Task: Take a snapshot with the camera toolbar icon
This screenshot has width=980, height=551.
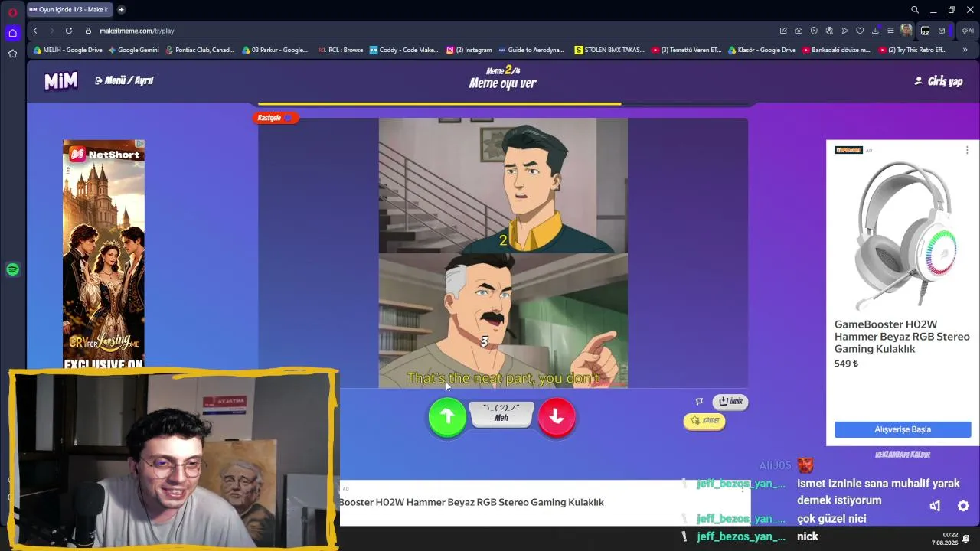Action: point(799,31)
